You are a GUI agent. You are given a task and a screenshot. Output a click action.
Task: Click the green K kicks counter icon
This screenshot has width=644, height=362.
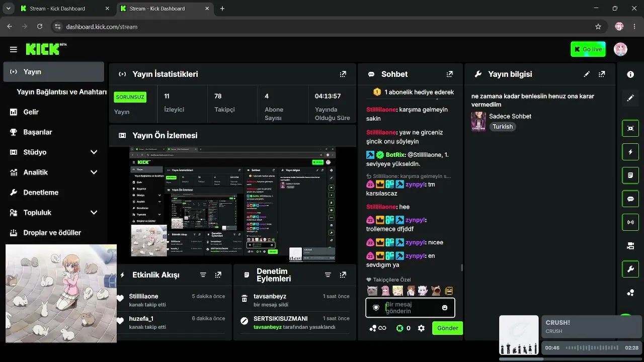(399, 328)
